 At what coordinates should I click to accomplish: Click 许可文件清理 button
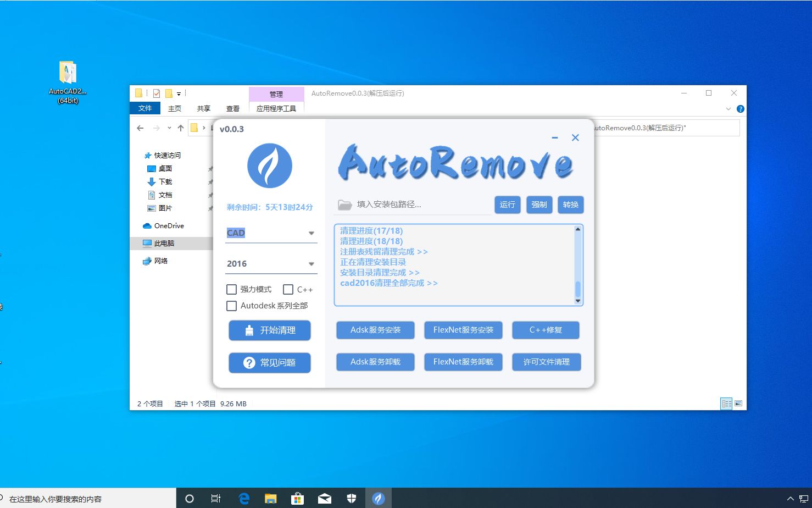tap(546, 362)
